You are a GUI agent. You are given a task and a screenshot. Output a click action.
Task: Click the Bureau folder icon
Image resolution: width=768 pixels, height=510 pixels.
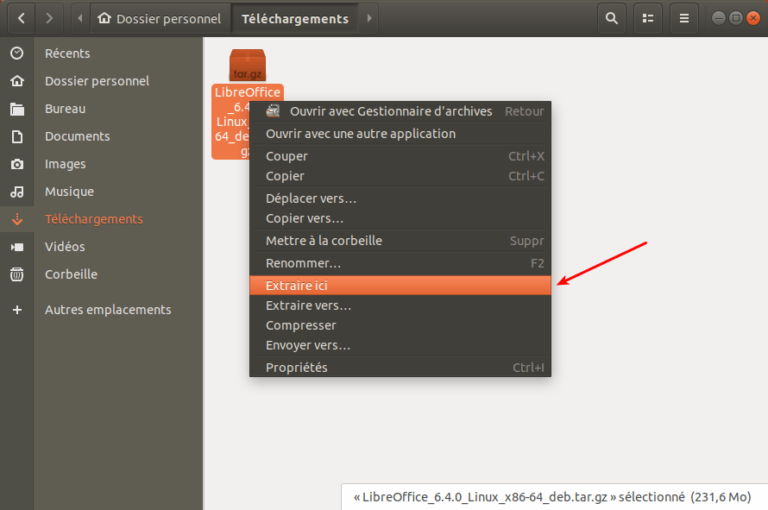coord(17,109)
